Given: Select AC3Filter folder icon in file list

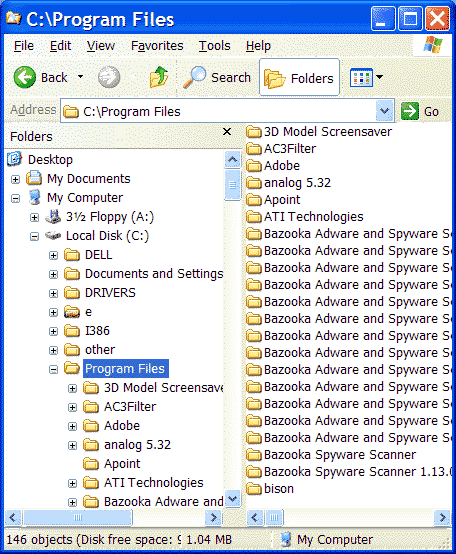Looking at the screenshot, I should coord(254,149).
